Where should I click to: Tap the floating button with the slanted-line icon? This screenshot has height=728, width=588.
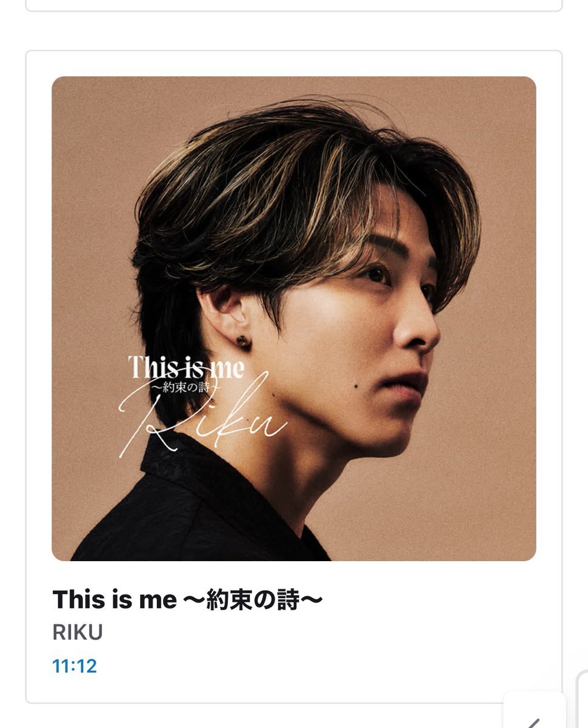coord(535,711)
